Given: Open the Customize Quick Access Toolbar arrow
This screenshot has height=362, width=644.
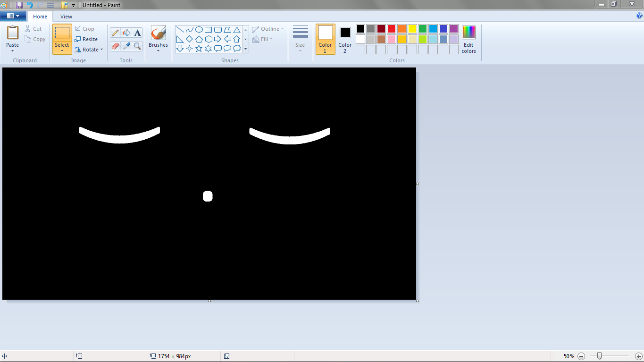Looking at the screenshot, I should pos(73,5).
